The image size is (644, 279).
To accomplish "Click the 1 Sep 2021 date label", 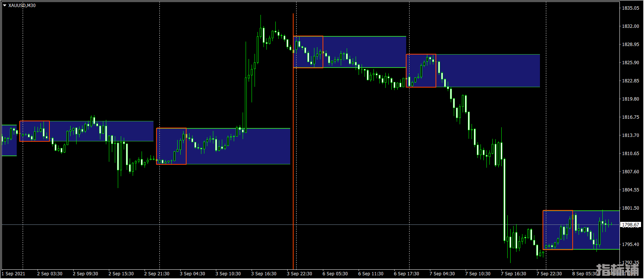I will [x=13, y=274].
